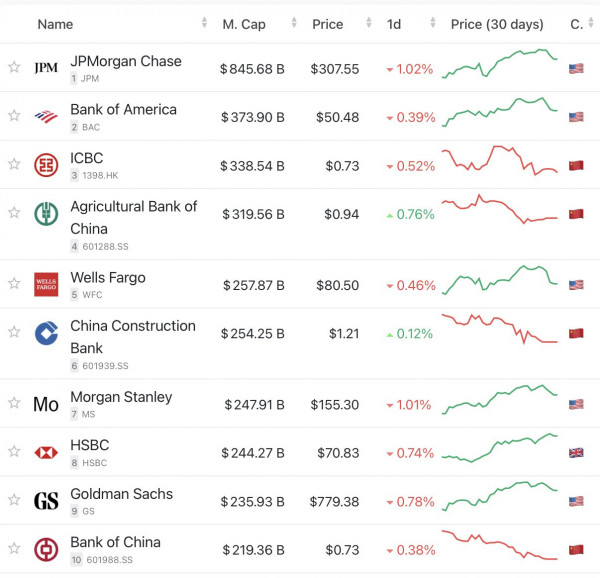Click the Wells Fargo logo icon
This screenshot has width=600, height=578.
[x=46, y=284]
